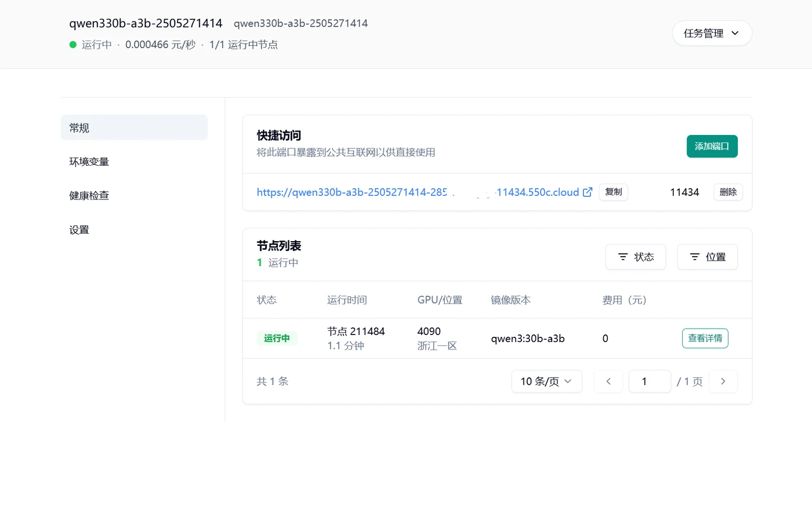812x528 pixels.
Task: Click the filter icon on 位置 button
Action: (695, 257)
